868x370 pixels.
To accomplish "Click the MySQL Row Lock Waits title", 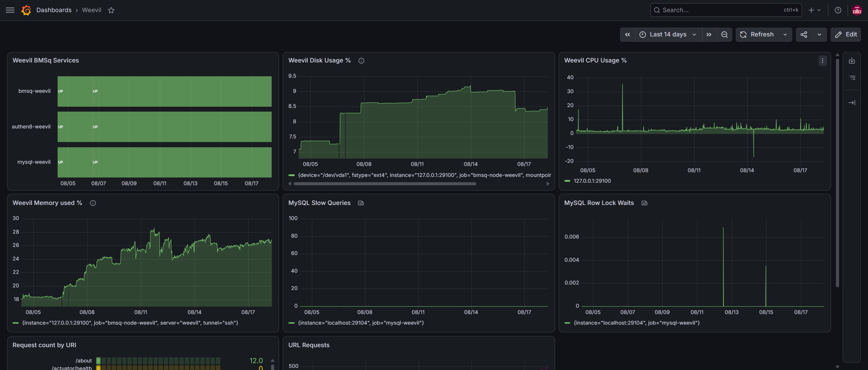I will (599, 203).
